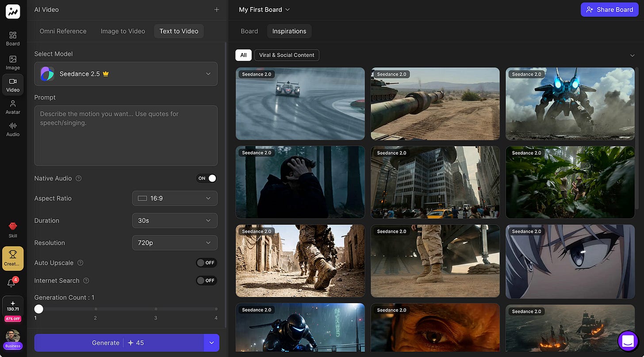Open the Creator trophy item in sidebar
Image resolution: width=644 pixels, height=357 pixels.
(13, 258)
